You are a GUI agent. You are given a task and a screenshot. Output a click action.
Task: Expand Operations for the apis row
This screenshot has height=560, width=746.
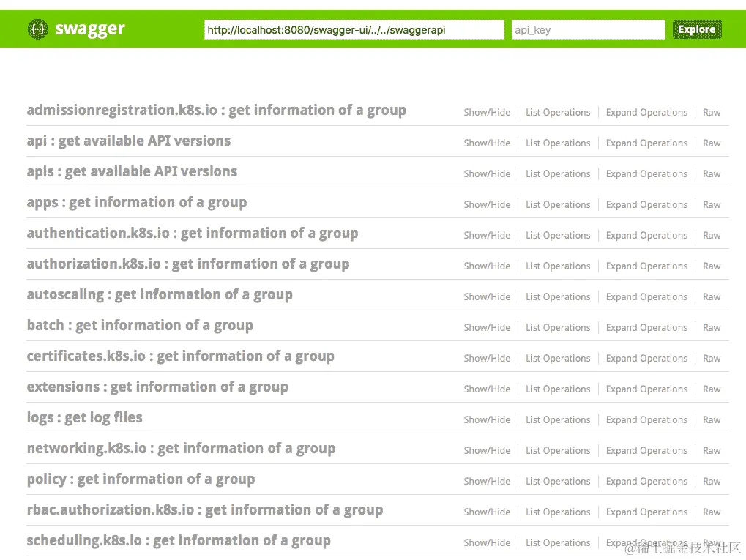click(646, 173)
